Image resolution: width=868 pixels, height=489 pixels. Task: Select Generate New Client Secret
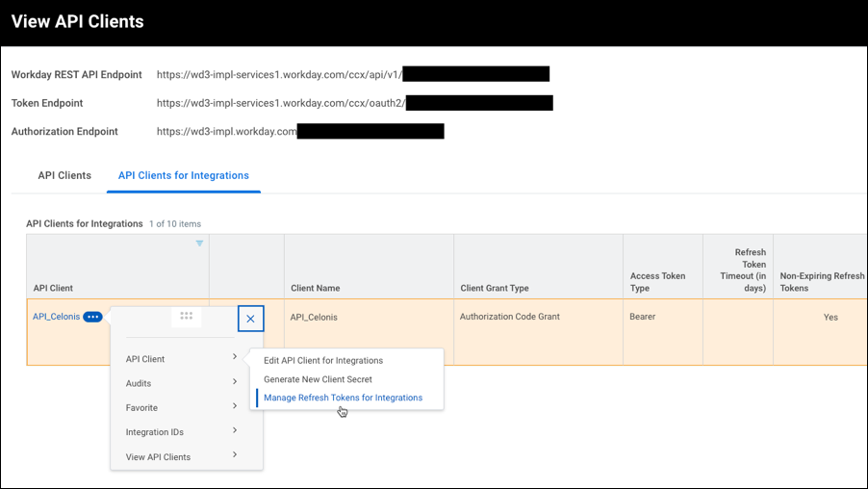(318, 379)
